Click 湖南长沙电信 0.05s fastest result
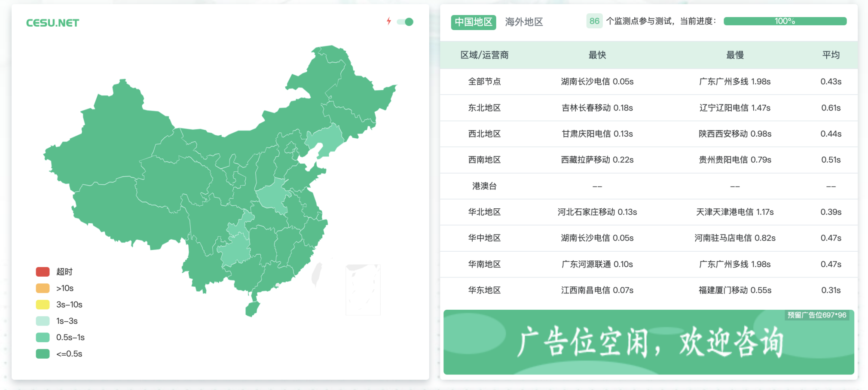 tap(597, 82)
